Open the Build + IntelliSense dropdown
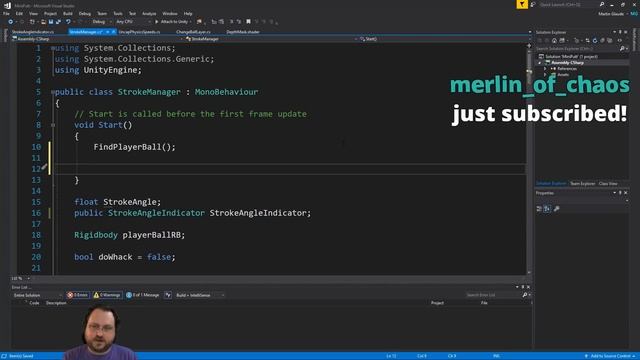Image resolution: width=640 pixels, height=360 pixels. pyautogui.click(x=200, y=295)
